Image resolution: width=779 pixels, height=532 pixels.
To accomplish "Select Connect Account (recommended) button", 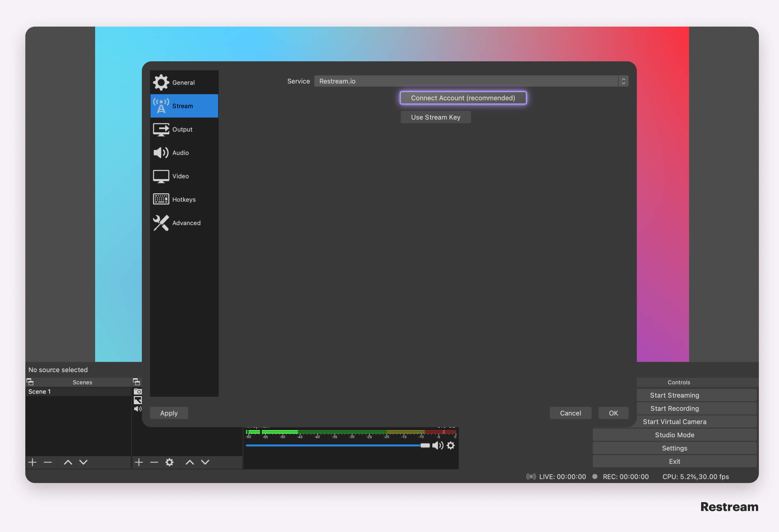I will click(x=463, y=98).
